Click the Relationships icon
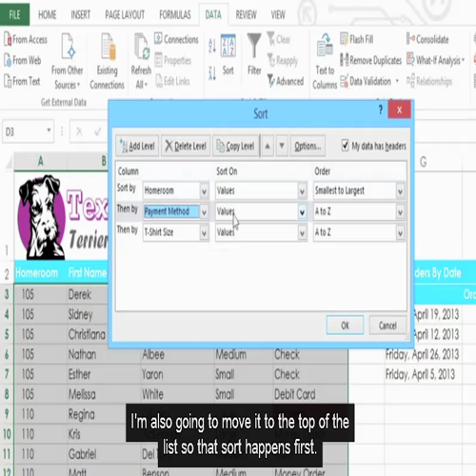 pyautogui.click(x=410, y=81)
